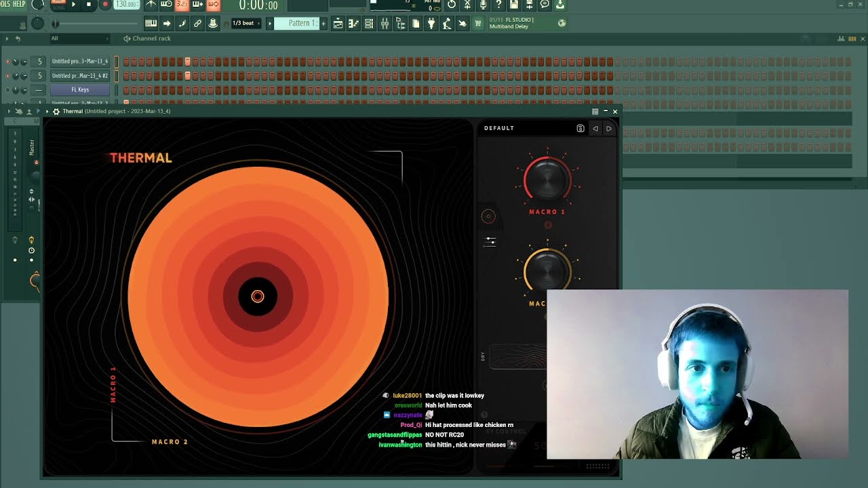Click the save project floppy icon

tap(514, 4)
